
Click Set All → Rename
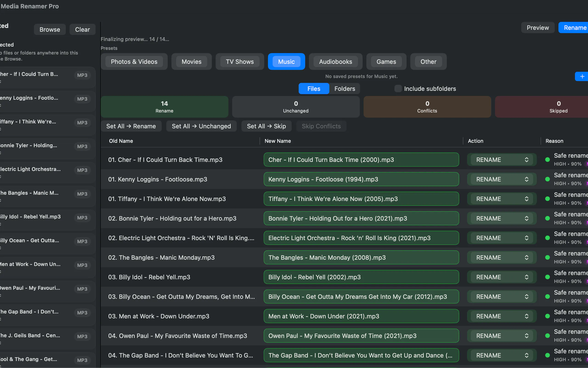point(131,126)
